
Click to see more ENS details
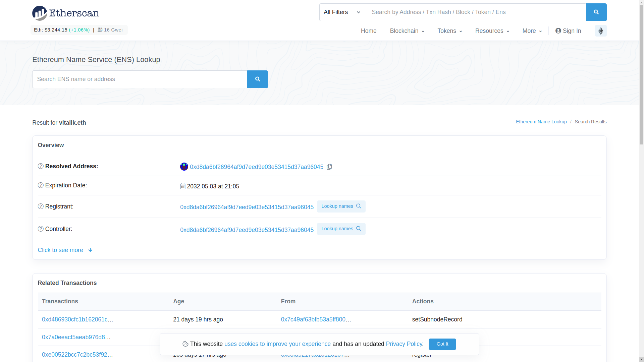(65, 250)
